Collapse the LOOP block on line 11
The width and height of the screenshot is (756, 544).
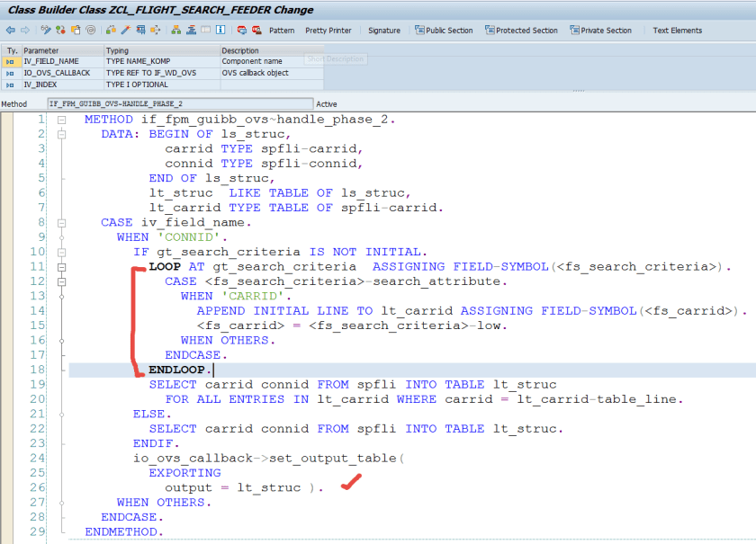coord(61,267)
